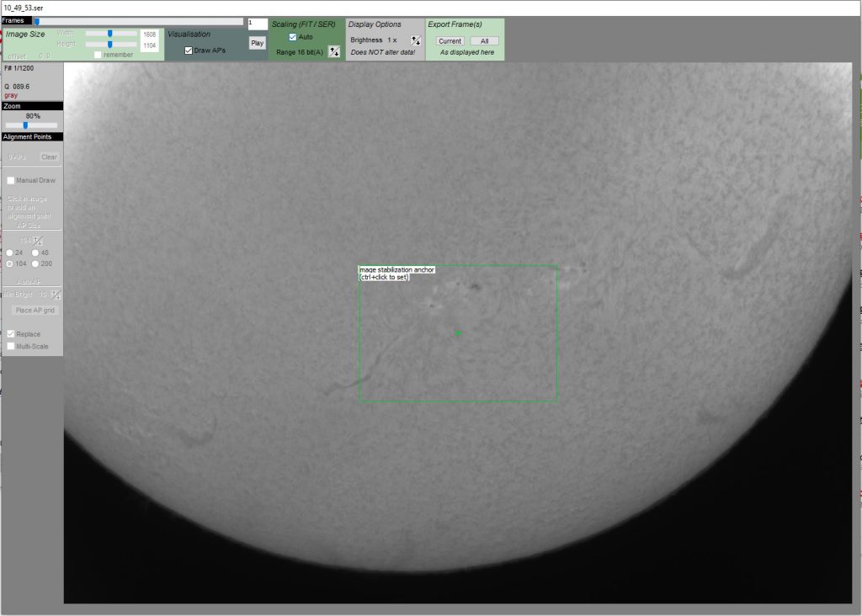862x616 pixels.
Task: Click the green stabilization anchor marker
Action: coord(458,333)
